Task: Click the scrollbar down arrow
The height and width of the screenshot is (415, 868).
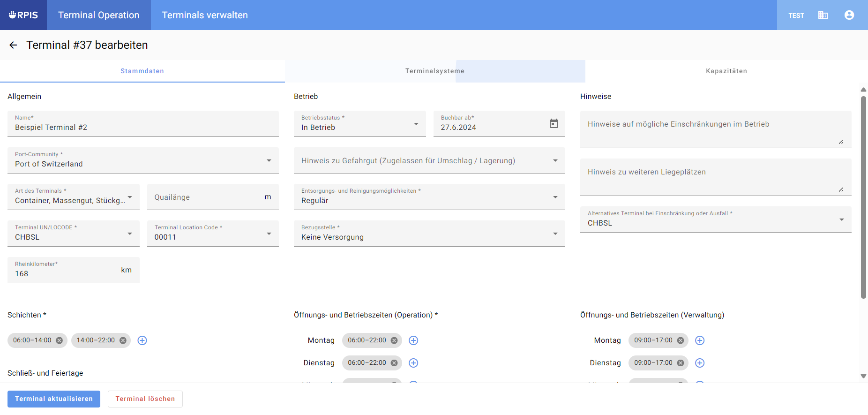Action: (x=863, y=376)
